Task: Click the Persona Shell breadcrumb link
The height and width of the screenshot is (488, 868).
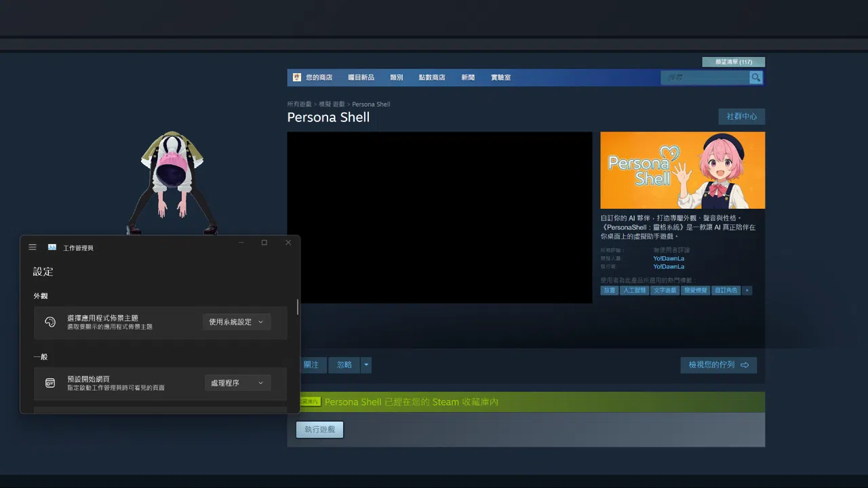Action: pos(371,104)
